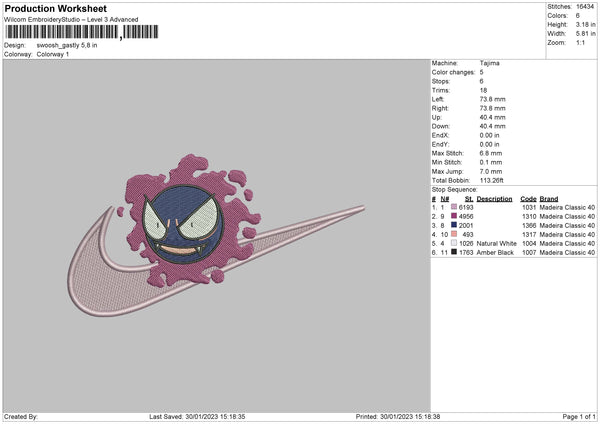Click the Down value 40.4 mm

coord(492,126)
